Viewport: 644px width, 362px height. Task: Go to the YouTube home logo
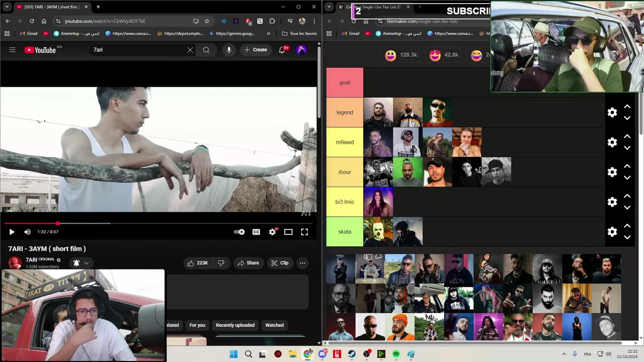click(40, 50)
